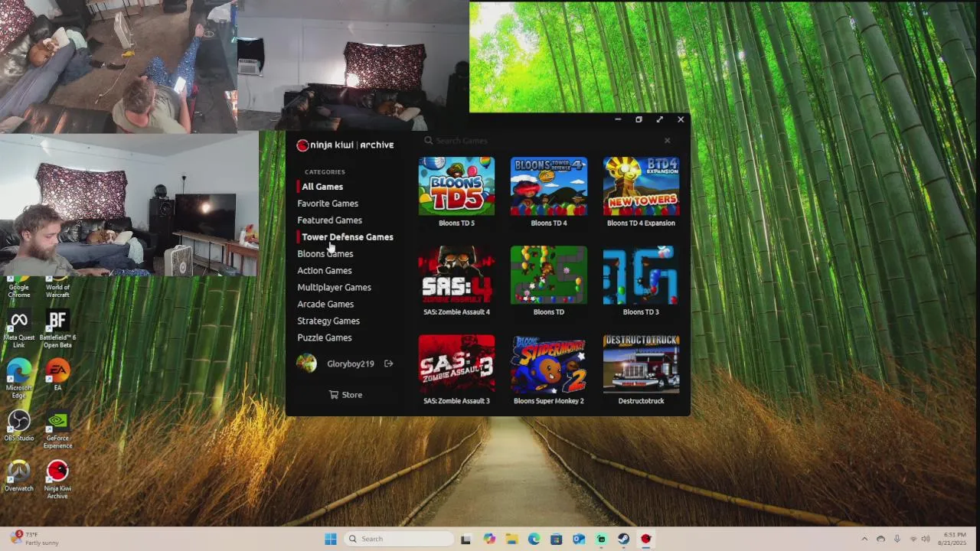Click the Search Games input field
The image size is (980, 551).
click(544, 141)
